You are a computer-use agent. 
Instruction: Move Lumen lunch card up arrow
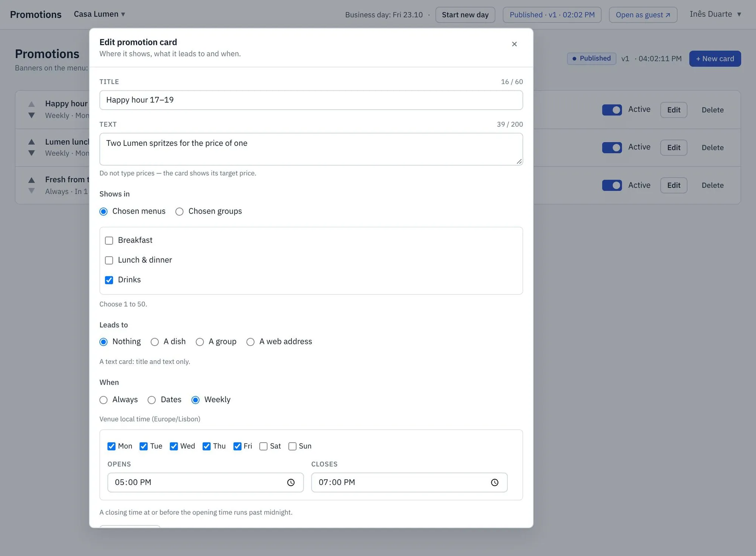click(x=32, y=142)
